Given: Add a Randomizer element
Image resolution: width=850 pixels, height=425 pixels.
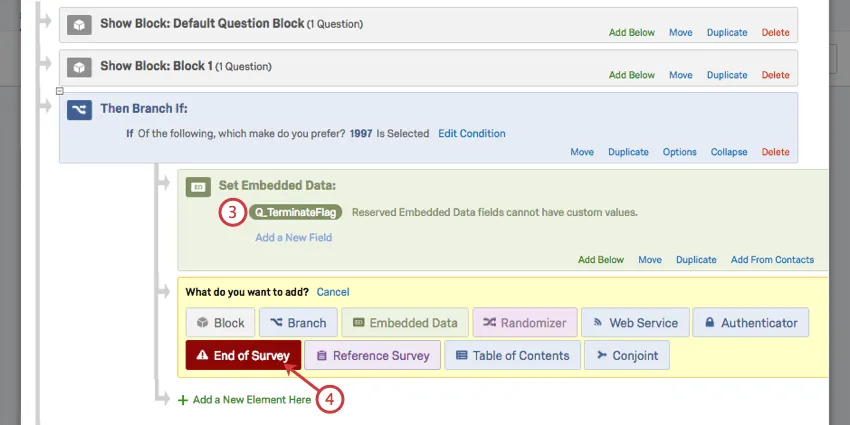Looking at the screenshot, I should pos(524,323).
